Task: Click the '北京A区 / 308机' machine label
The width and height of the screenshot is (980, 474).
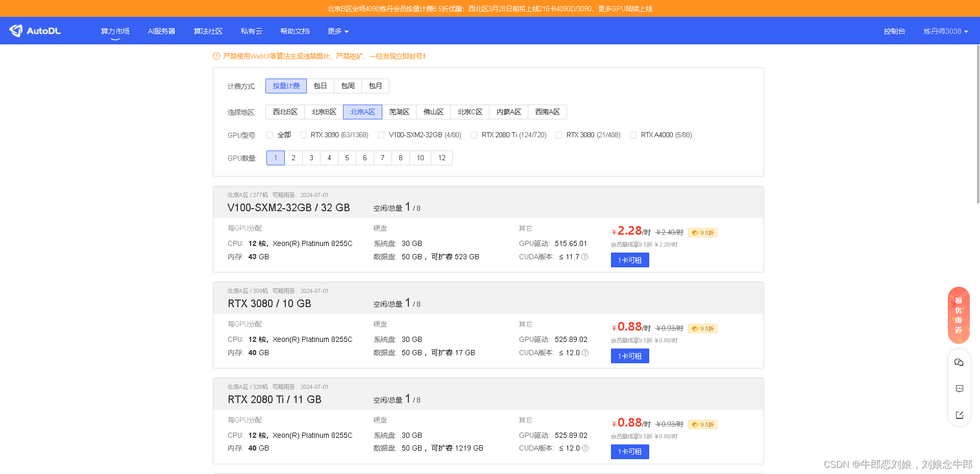Action: (x=248, y=291)
